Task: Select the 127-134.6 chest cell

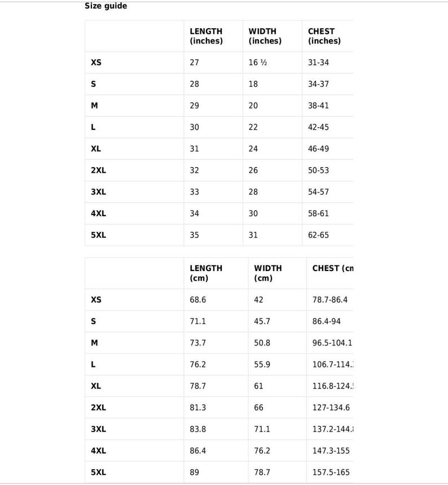Action: [330, 408]
